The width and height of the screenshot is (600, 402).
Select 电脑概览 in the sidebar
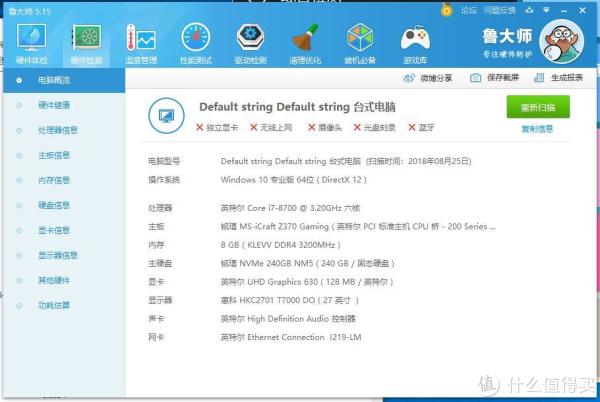[64, 80]
